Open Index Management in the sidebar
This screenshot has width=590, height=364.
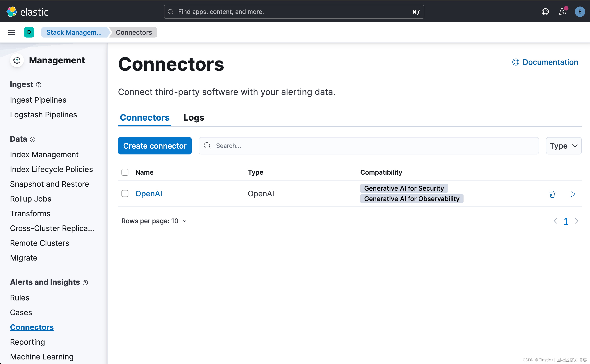44,154
